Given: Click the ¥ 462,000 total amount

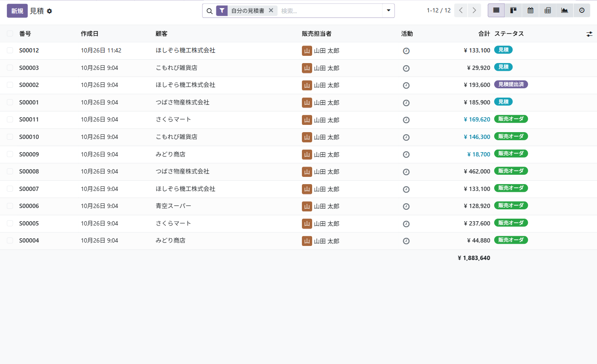Looking at the screenshot, I should [x=477, y=171].
